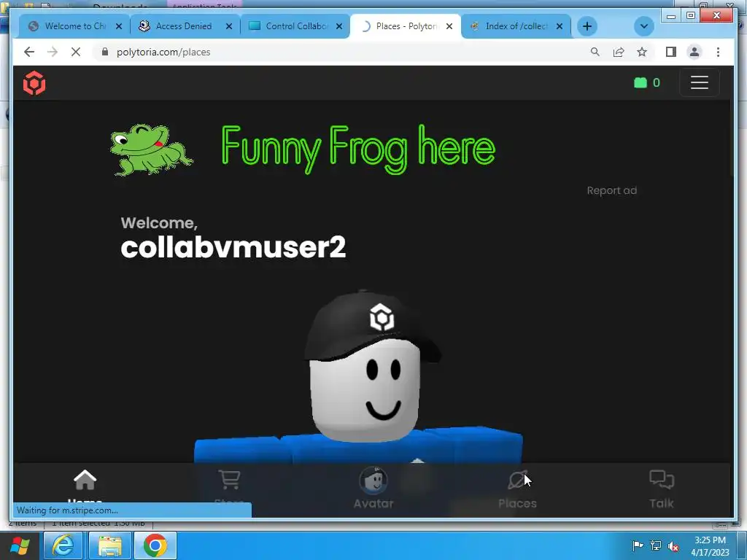Go to Home in bottom navigation
Viewport: 747px width, 560px height.
(85, 488)
